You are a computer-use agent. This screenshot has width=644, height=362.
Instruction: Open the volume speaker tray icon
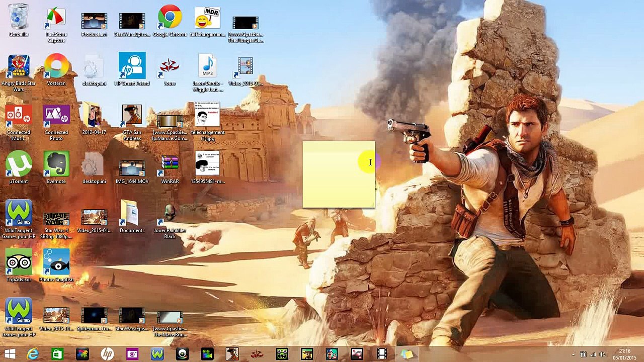coord(603,355)
